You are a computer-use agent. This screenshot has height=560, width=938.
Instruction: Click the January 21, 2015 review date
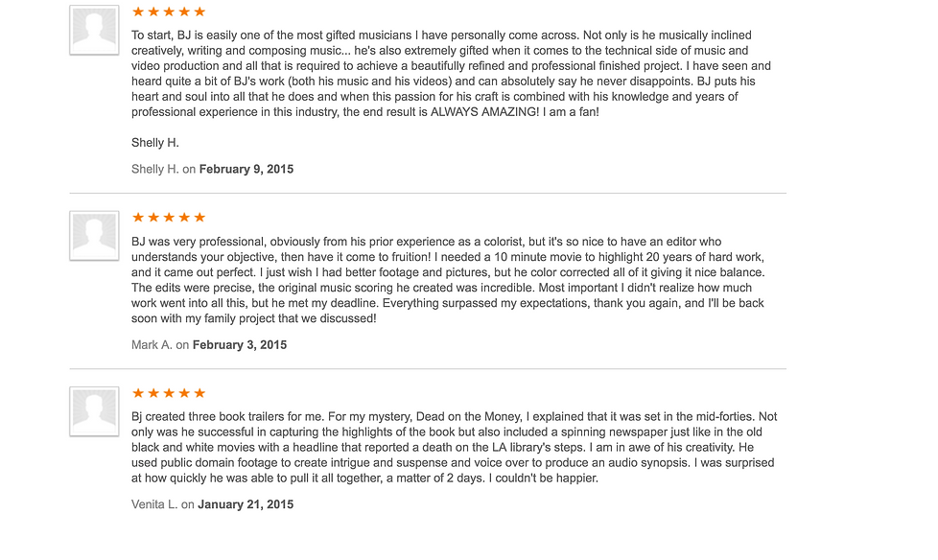tap(246, 504)
